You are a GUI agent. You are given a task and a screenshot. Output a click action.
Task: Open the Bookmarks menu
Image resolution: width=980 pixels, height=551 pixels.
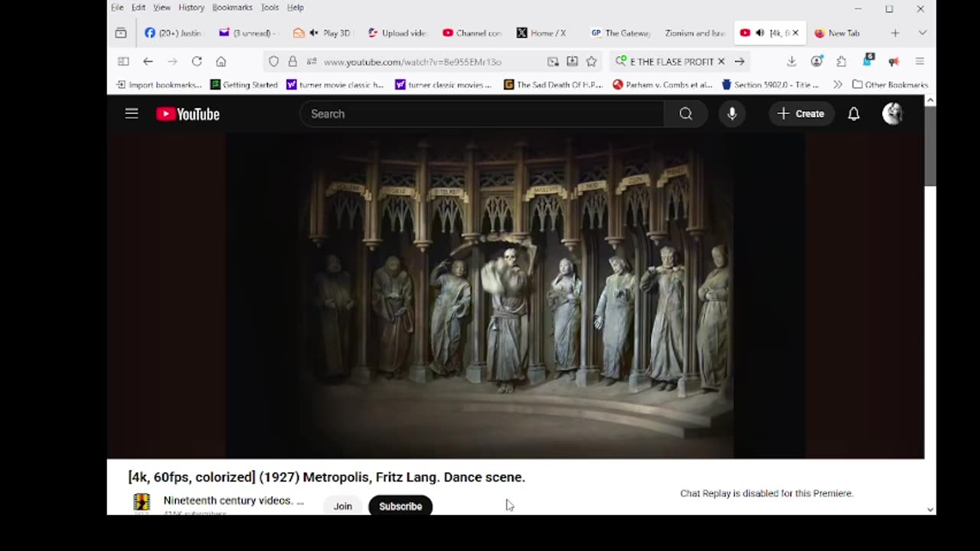[x=232, y=8]
